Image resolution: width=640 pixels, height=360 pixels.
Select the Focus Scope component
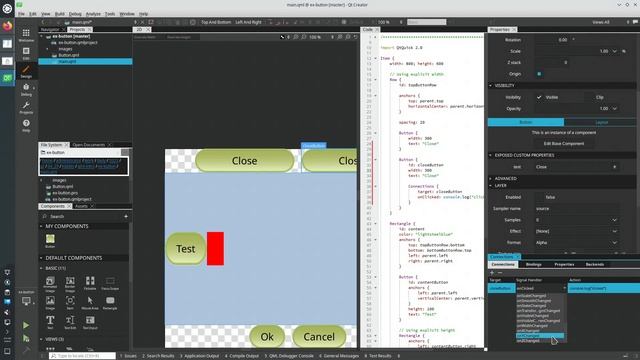110,283
